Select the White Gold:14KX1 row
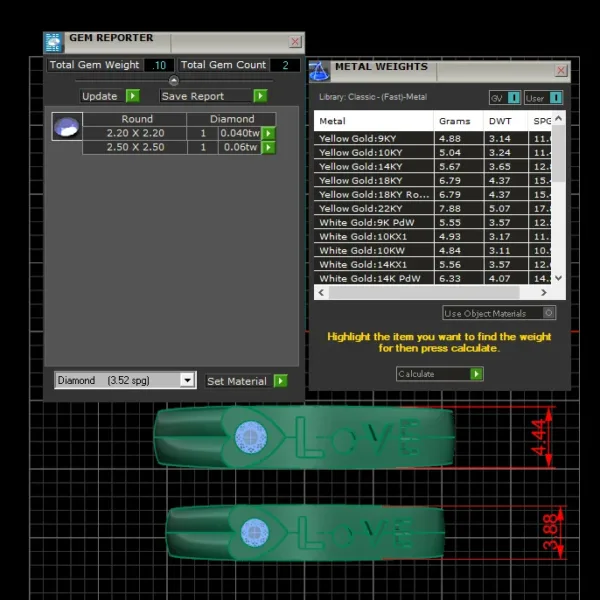Screen dimensions: 600x600 tap(432, 264)
